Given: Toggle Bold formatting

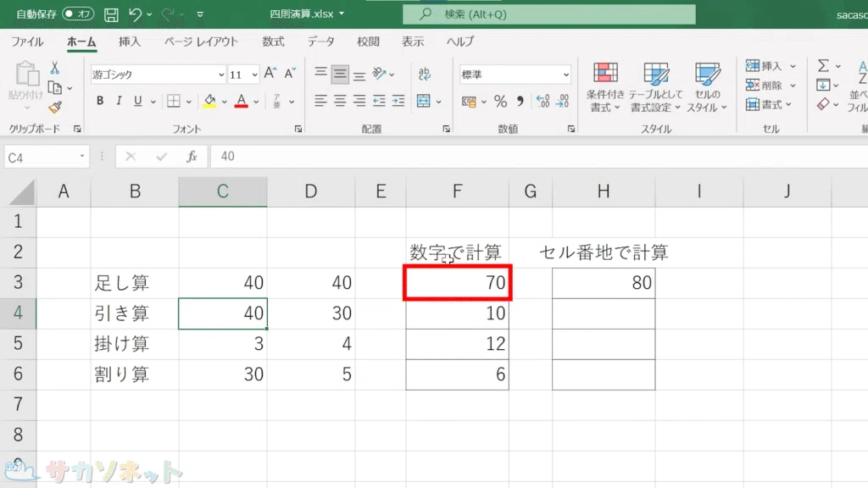Looking at the screenshot, I should click(100, 101).
